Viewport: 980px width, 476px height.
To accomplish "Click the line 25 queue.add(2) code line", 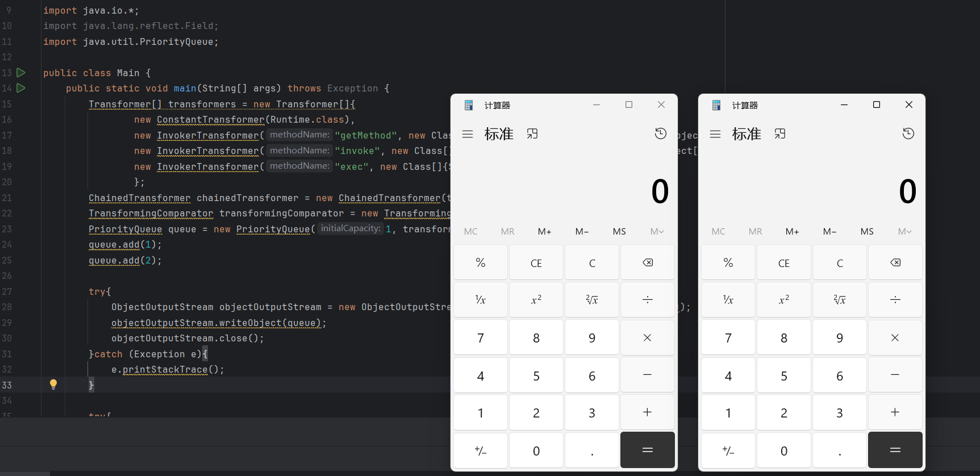I will click(125, 261).
